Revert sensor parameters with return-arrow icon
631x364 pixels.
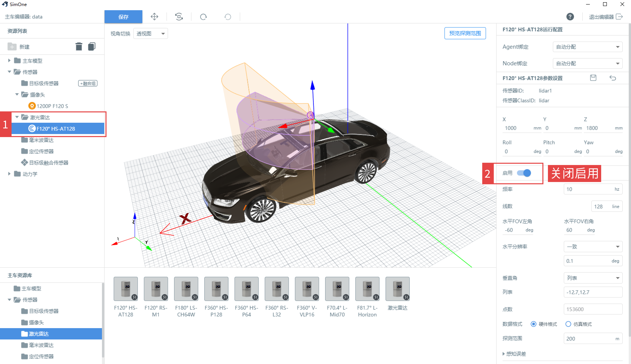click(x=612, y=78)
